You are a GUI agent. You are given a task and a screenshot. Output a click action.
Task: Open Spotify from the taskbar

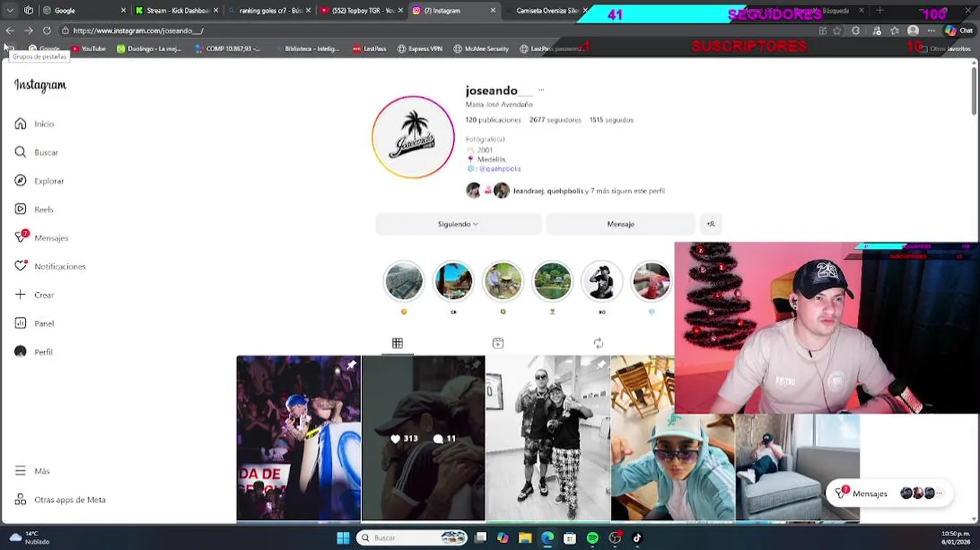coord(592,538)
